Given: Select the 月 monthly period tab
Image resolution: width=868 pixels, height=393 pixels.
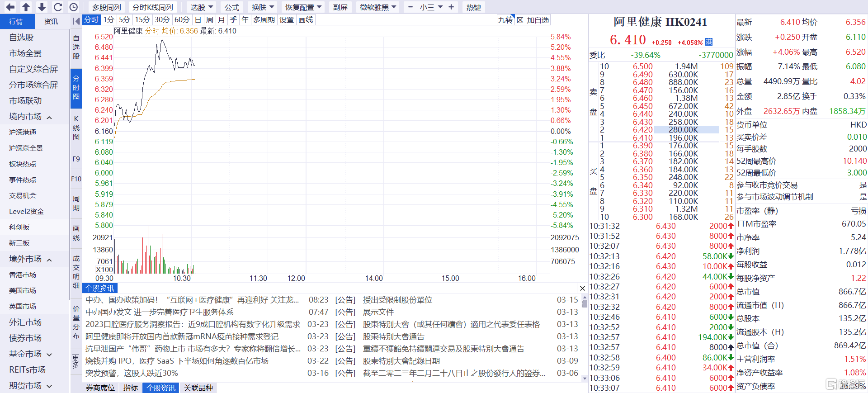Looking at the screenshot, I should click(222, 19).
